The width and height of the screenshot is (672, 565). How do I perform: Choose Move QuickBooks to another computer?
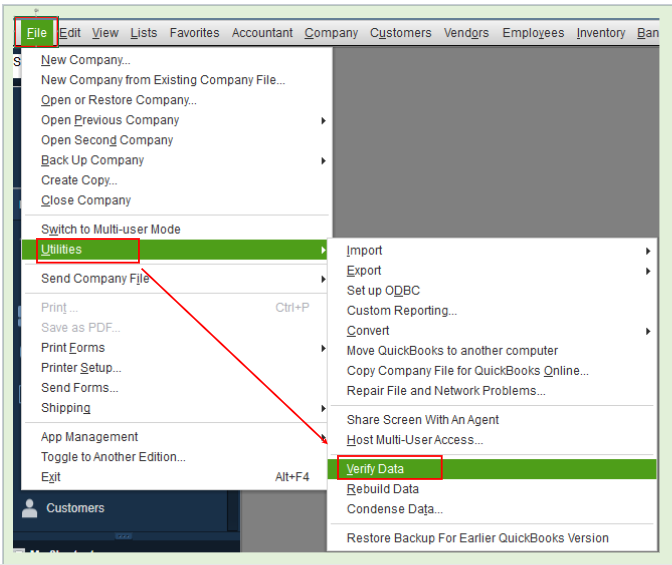click(492, 351)
